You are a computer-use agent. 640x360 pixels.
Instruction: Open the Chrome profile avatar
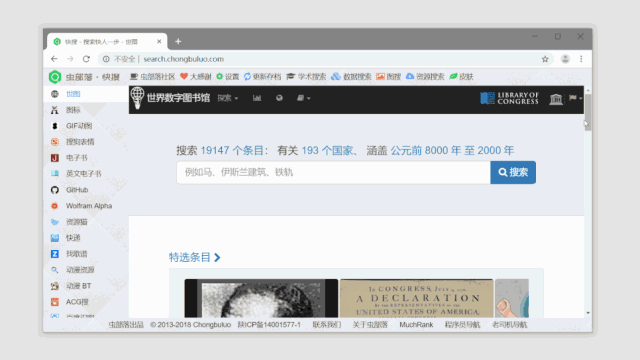click(565, 59)
